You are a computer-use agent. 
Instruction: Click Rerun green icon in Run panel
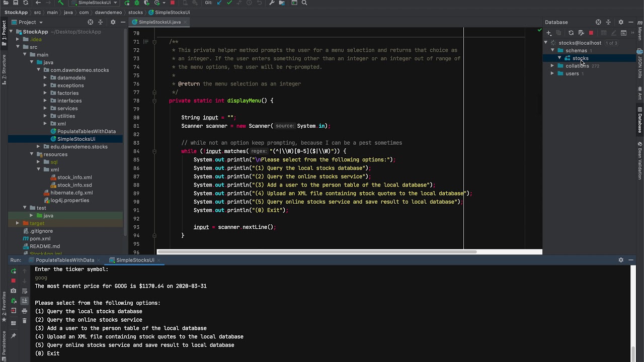pos(14,271)
